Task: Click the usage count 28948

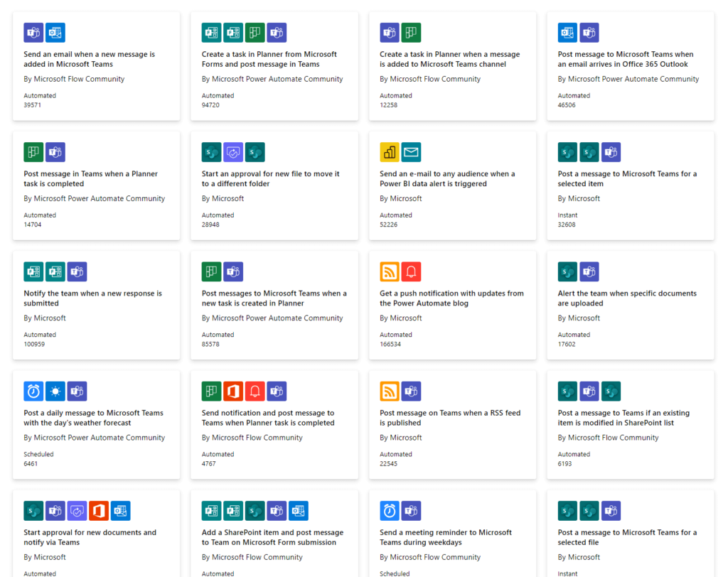Action: coord(210,225)
